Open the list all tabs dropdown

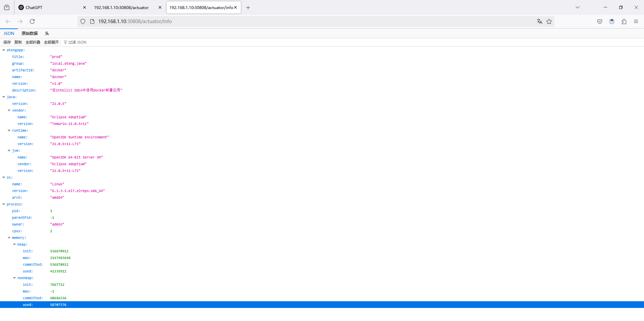578,7
